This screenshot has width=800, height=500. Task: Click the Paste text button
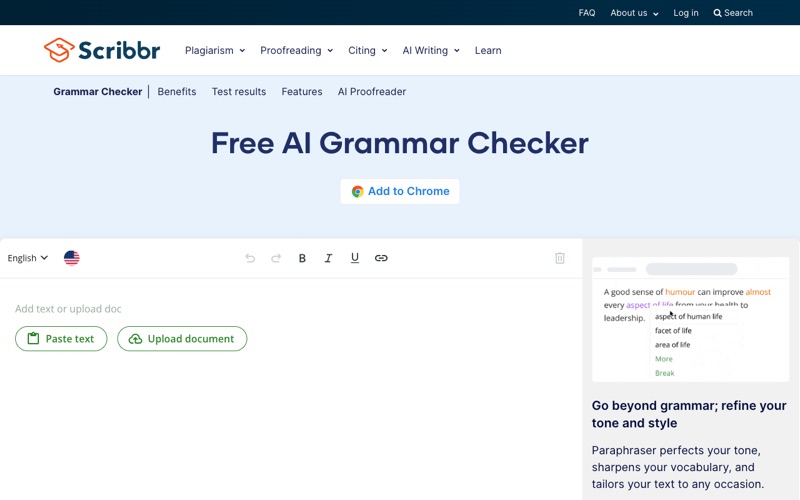(x=61, y=339)
